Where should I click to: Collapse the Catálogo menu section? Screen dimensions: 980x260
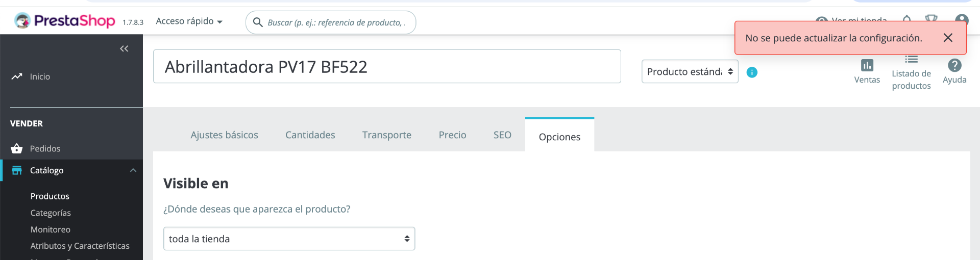point(133,170)
